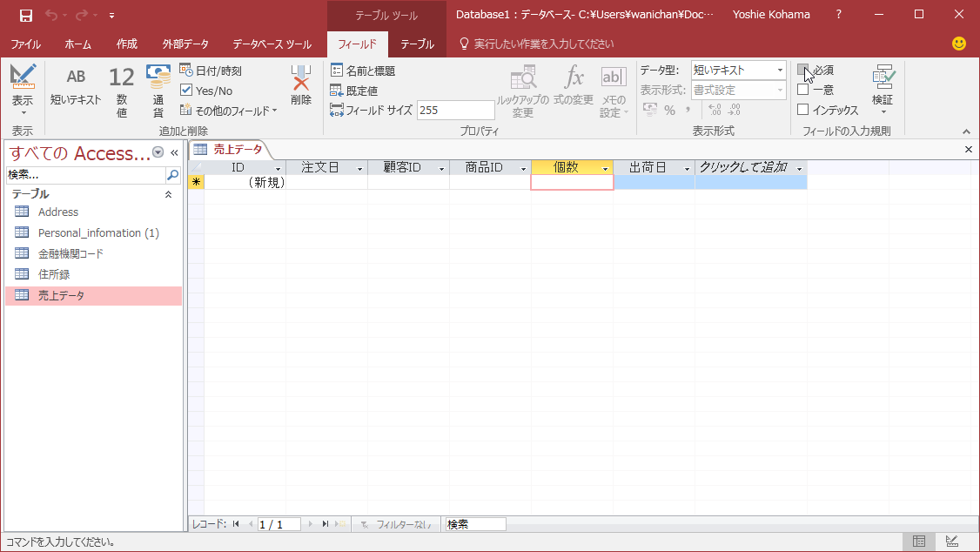Open the Click to Add (クリックして追加) dropdown
This screenshot has width=980, height=552.
(x=799, y=168)
